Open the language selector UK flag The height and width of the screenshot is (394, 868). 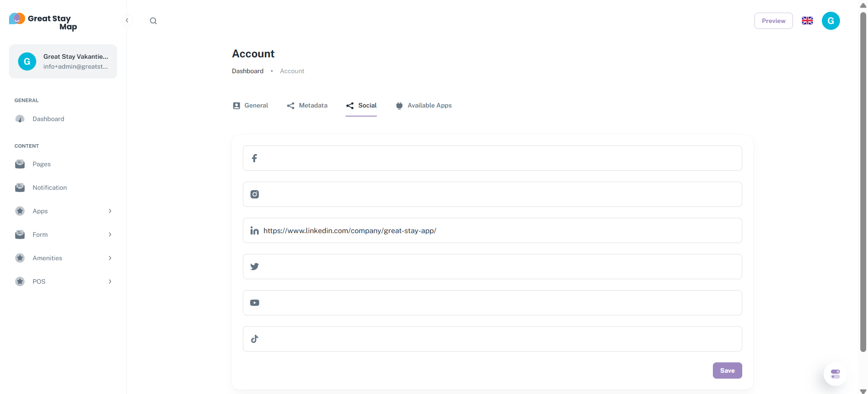[x=807, y=21]
